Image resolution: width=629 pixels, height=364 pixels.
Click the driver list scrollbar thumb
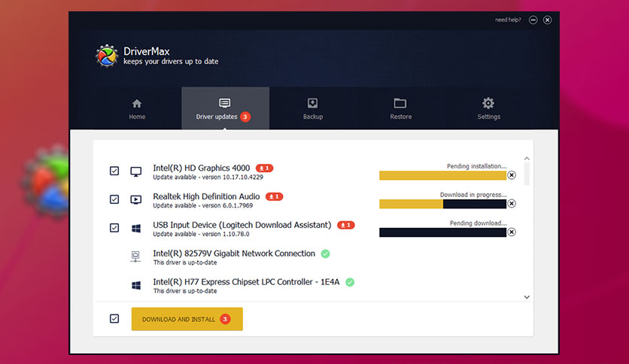coord(527,174)
